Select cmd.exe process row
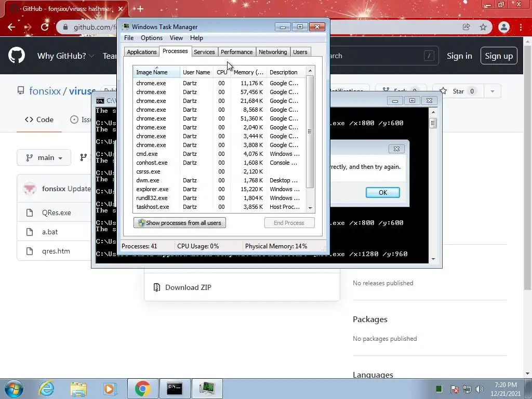The image size is (532, 399). (x=220, y=154)
